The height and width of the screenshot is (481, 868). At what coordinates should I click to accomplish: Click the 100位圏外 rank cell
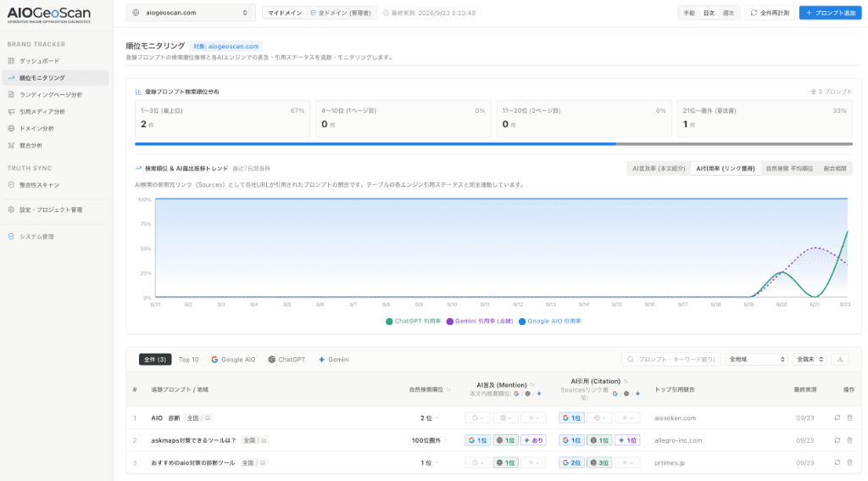[x=426, y=440]
